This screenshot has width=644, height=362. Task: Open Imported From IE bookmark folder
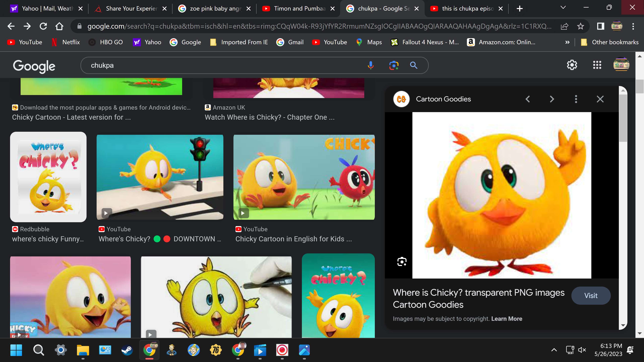pyautogui.click(x=239, y=42)
